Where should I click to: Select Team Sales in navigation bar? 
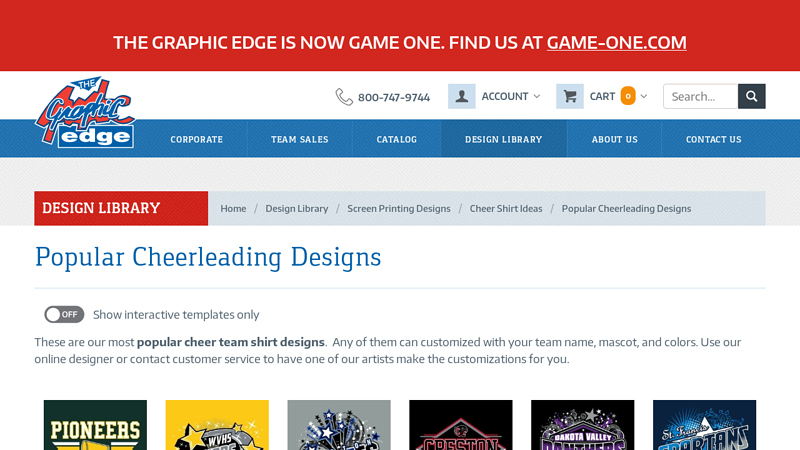pos(300,139)
